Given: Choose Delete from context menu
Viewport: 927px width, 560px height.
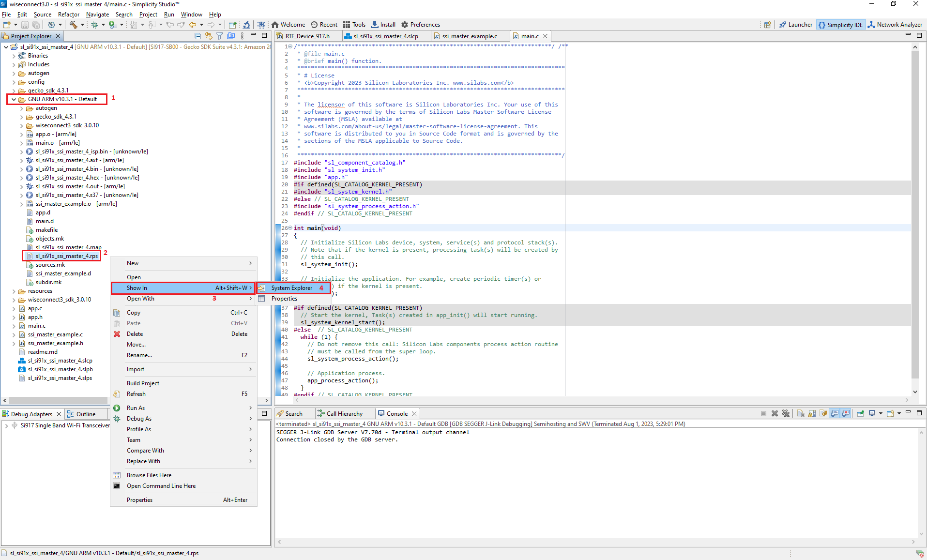Looking at the screenshot, I should pyautogui.click(x=183, y=334).
